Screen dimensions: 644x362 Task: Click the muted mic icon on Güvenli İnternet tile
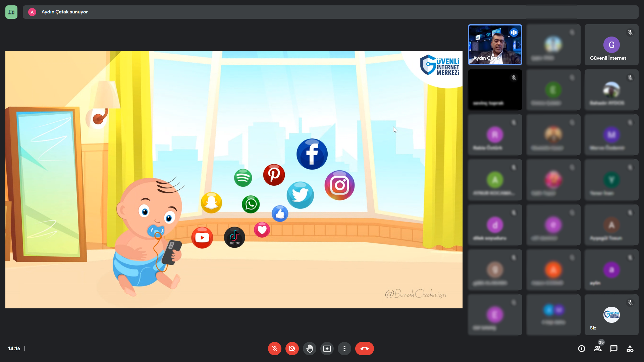pyautogui.click(x=630, y=33)
